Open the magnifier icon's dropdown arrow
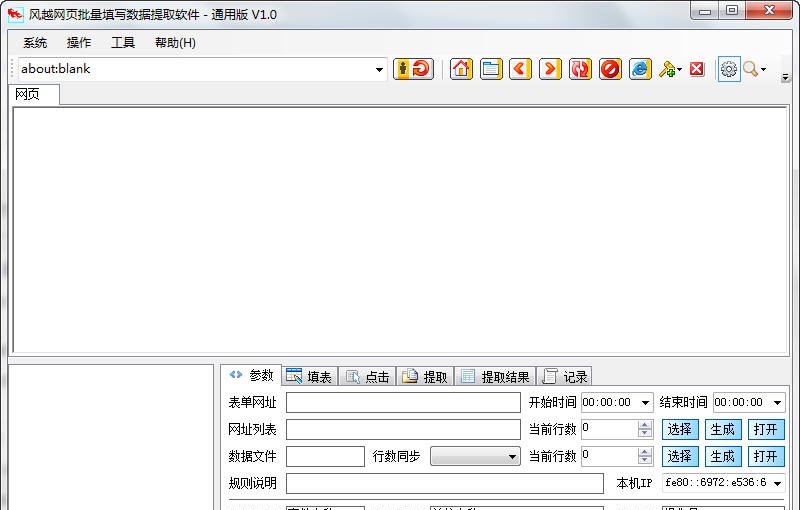 click(x=763, y=69)
